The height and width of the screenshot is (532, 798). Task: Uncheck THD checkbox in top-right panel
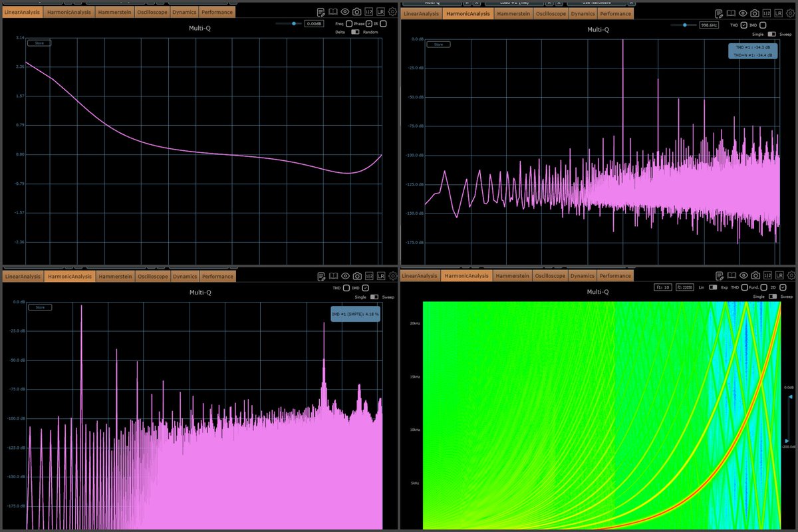pyautogui.click(x=744, y=25)
